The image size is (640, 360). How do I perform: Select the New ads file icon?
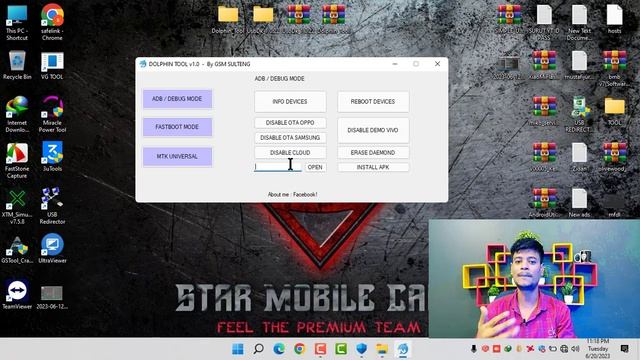579,203
